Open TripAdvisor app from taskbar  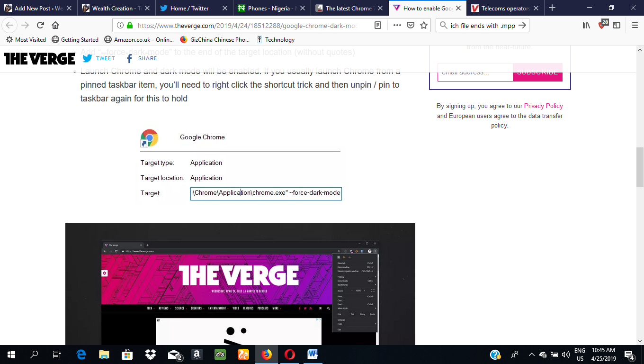[220, 355]
